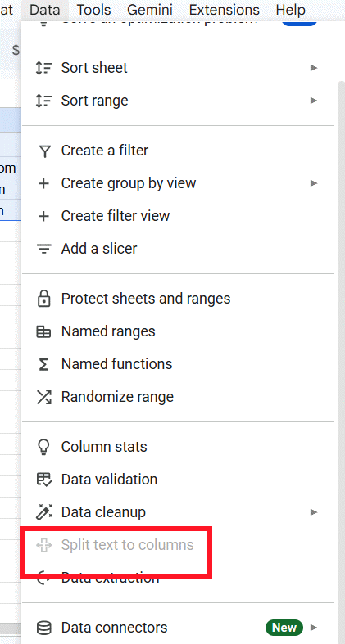Screen dimensions: 345x644
Task: Click plus icon beside Create group by view
Action: click(x=43, y=183)
